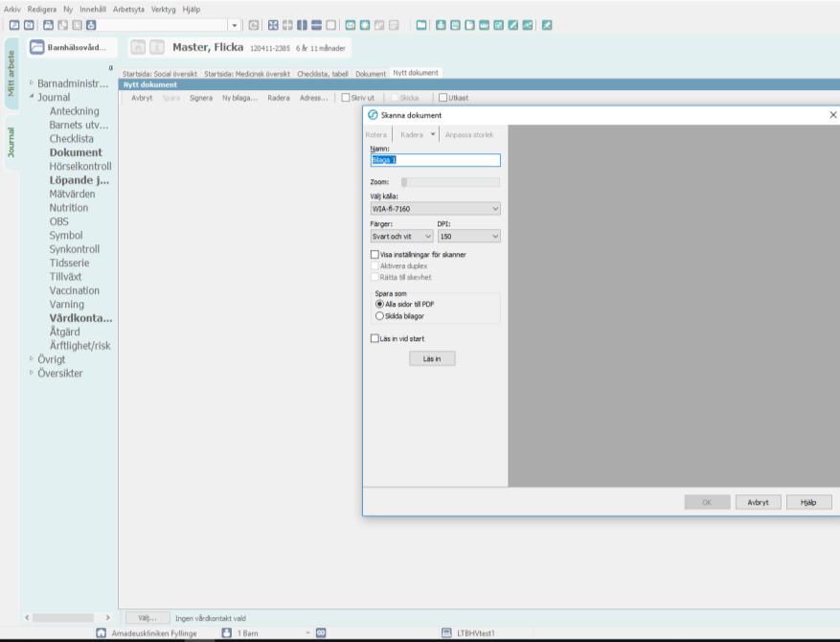Screen dimensions: 840x642
Task: Click the blue X-marked toolbar icon
Action: coord(29,25)
